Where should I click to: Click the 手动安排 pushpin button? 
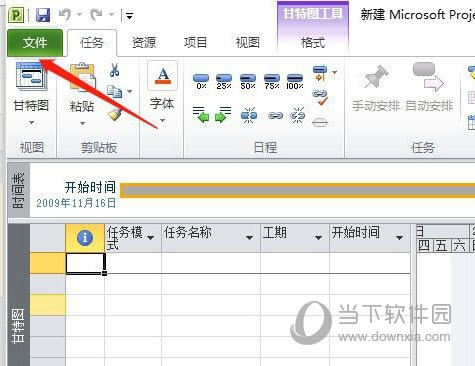click(376, 87)
